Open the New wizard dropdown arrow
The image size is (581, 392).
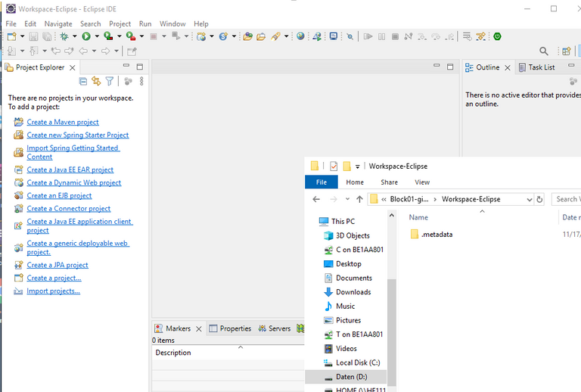22,36
